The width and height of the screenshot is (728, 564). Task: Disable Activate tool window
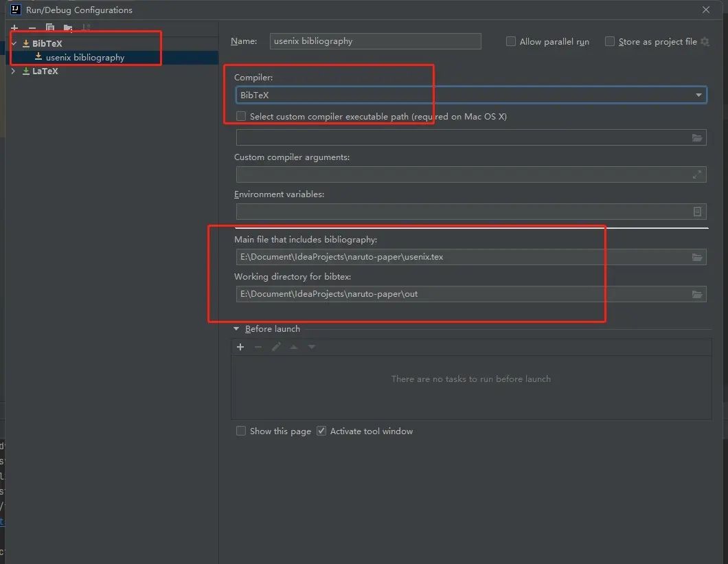click(x=321, y=431)
